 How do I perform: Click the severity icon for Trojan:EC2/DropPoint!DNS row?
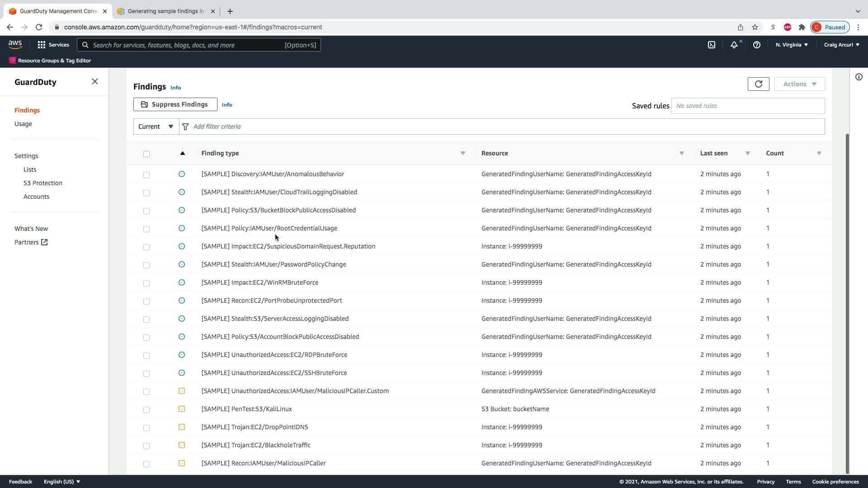click(182, 427)
